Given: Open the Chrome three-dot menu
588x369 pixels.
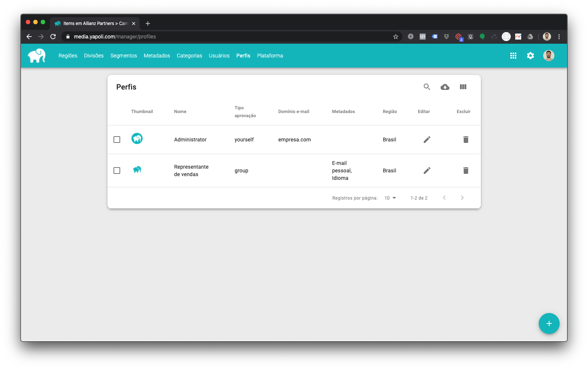Looking at the screenshot, I should click(x=559, y=37).
